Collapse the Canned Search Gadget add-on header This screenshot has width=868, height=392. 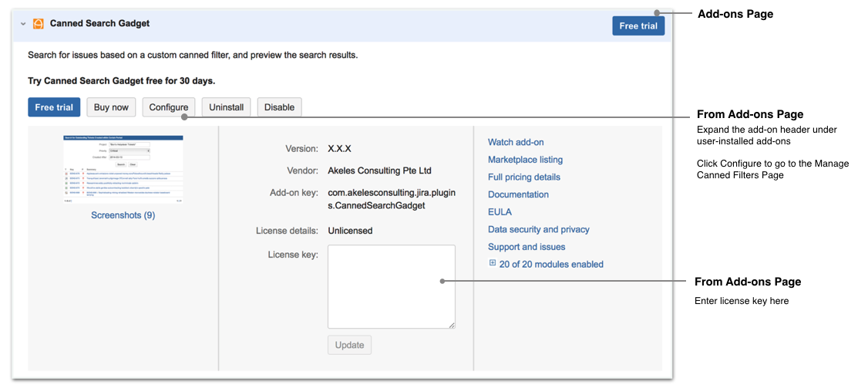click(23, 24)
